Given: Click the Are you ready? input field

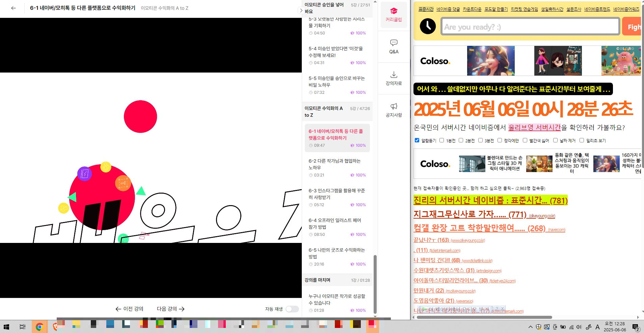Looking at the screenshot, I should pyautogui.click(x=530, y=27).
